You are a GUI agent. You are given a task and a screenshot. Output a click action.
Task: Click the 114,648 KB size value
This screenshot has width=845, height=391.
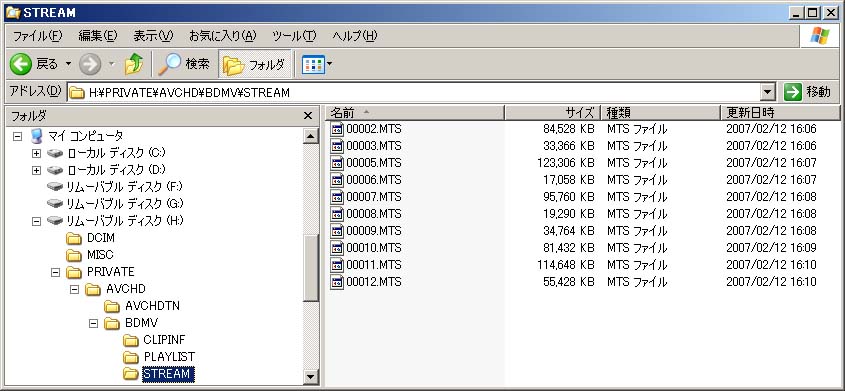pyautogui.click(x=566, y=266)
